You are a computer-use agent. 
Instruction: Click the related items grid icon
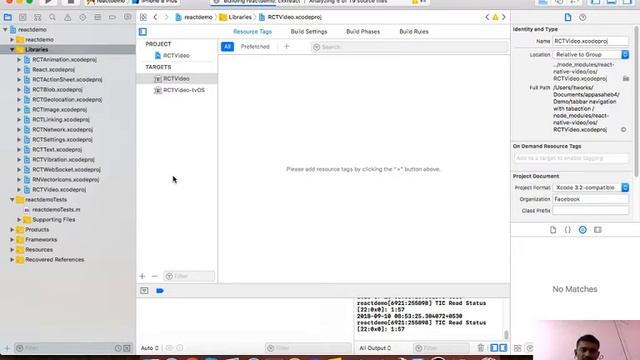143,17
